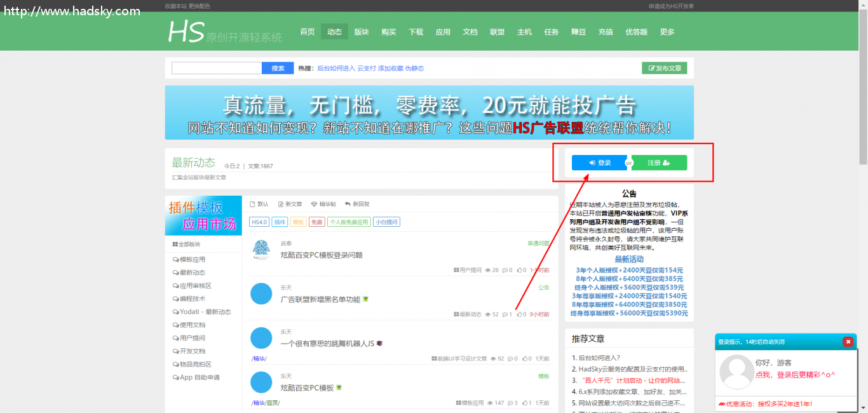Close the login hint popup

coord(848,341)
